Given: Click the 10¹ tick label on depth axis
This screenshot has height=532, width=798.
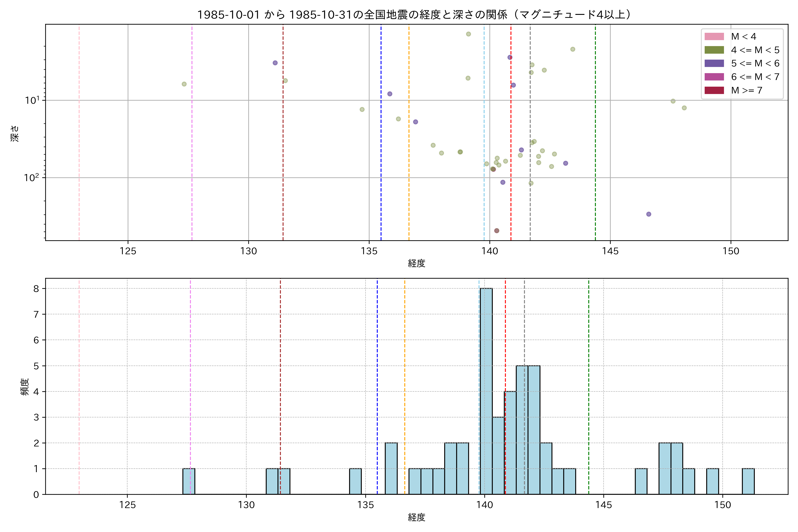Looking at the screenshot, I should click(32, 100).
